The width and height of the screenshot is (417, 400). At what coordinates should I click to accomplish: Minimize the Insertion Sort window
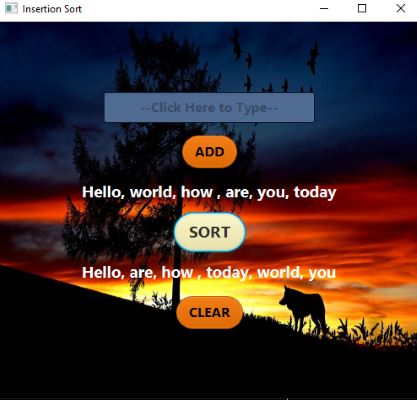(x=324, y=8)
